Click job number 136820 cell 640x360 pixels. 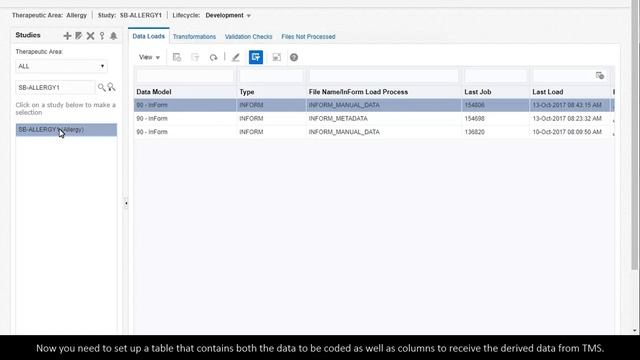(474, 132)
